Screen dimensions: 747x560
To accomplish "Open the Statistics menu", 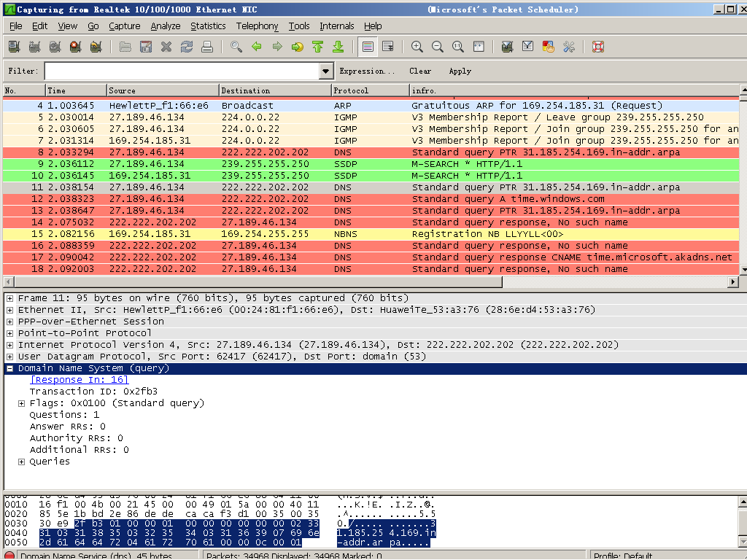I will point(208,26).
